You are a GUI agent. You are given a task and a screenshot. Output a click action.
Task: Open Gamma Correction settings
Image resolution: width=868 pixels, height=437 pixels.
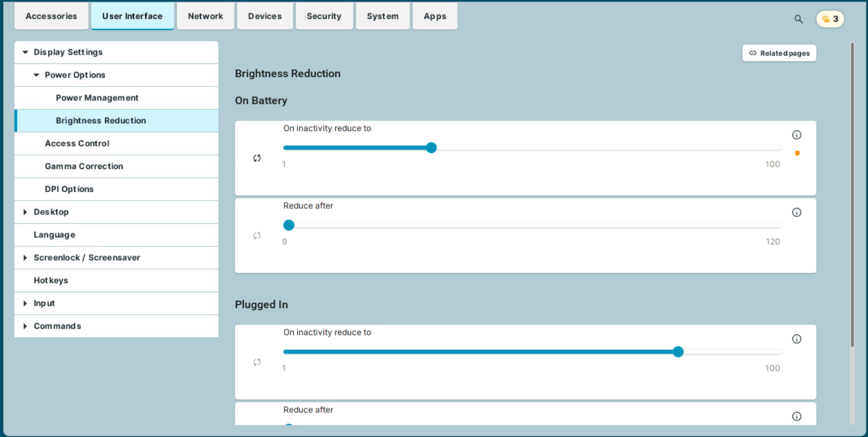click(x=84, y=166)
